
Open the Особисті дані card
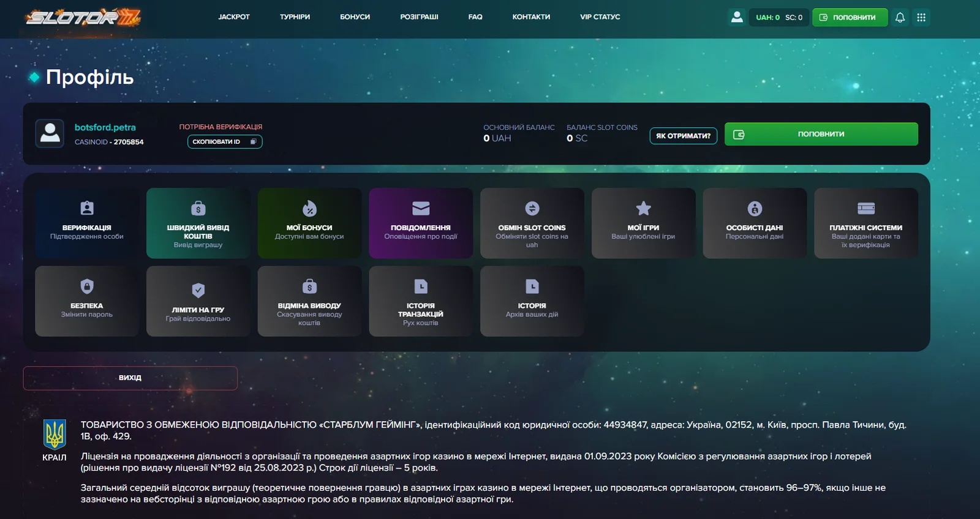pos(755,223)
